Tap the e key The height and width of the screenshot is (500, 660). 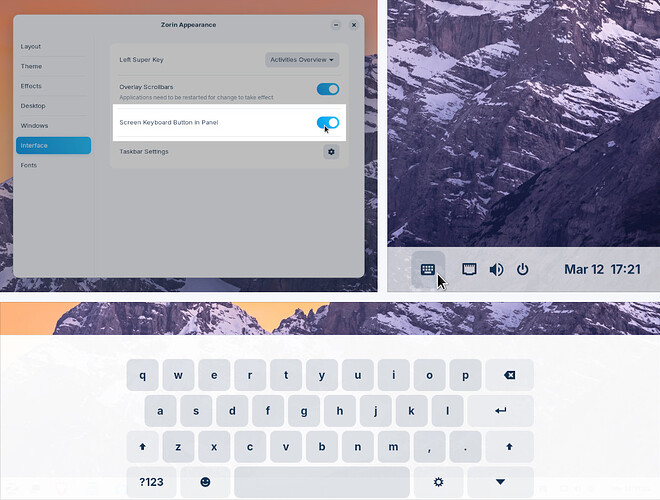pyautogui.click(x=214, y=375)
